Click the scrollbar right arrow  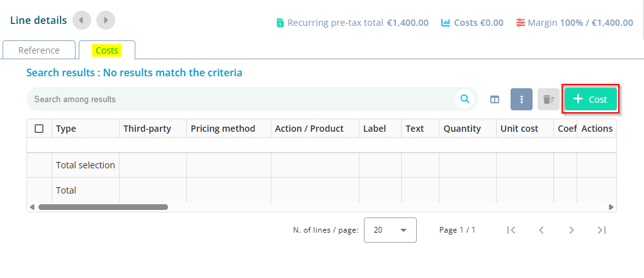click(611, 207)
